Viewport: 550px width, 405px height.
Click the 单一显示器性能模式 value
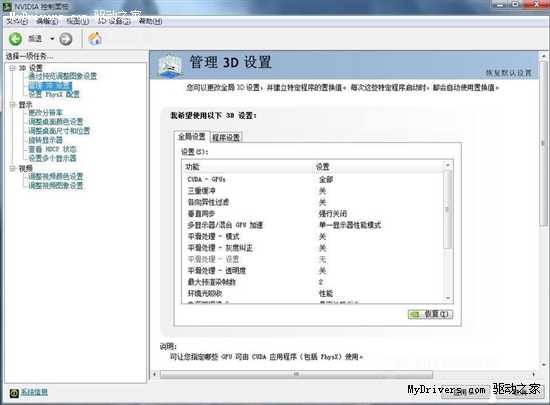[x=350, y=225]
